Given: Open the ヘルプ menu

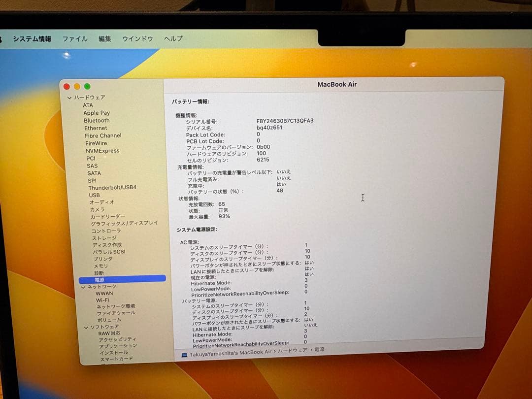Looking at the screenshot, I should pos(173,38).
